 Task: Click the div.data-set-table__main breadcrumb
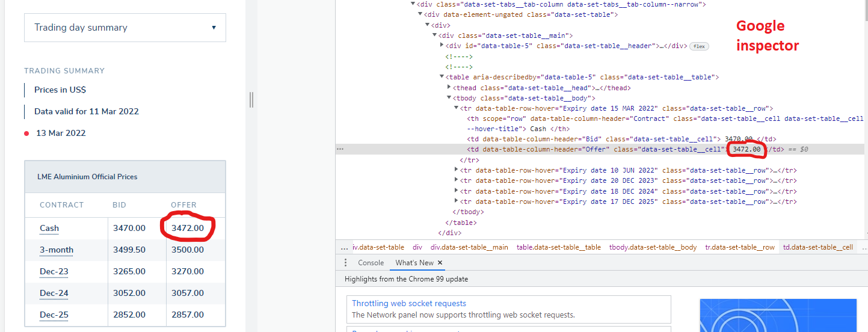pos(469,247)
